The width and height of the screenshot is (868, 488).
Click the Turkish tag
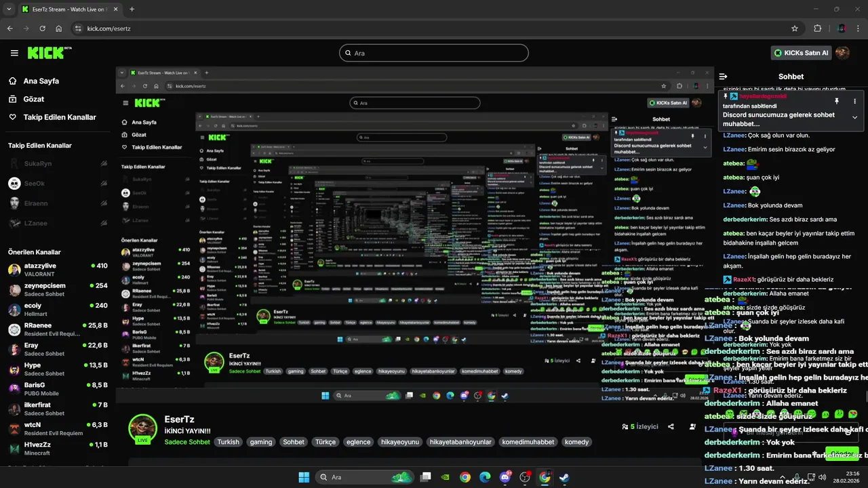[229, 442]
